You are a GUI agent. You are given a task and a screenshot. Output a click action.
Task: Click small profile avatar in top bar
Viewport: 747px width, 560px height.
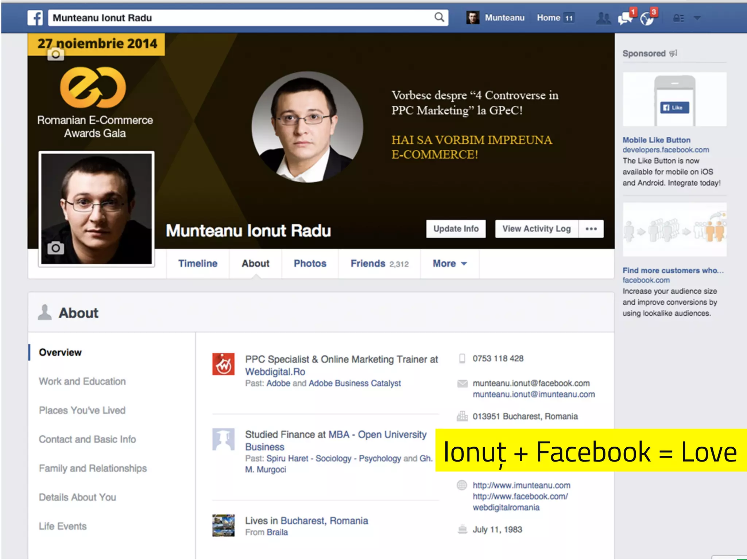[x=473, y=18]
